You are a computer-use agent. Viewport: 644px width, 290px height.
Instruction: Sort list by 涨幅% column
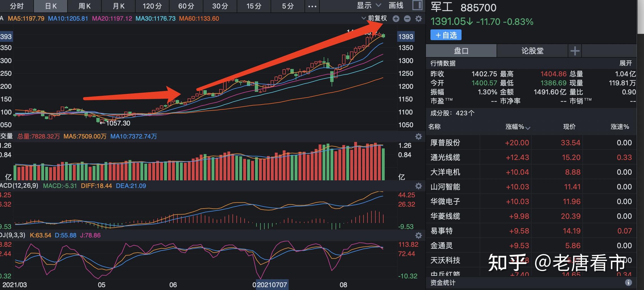pyautogui.click(x=517, y=127)
